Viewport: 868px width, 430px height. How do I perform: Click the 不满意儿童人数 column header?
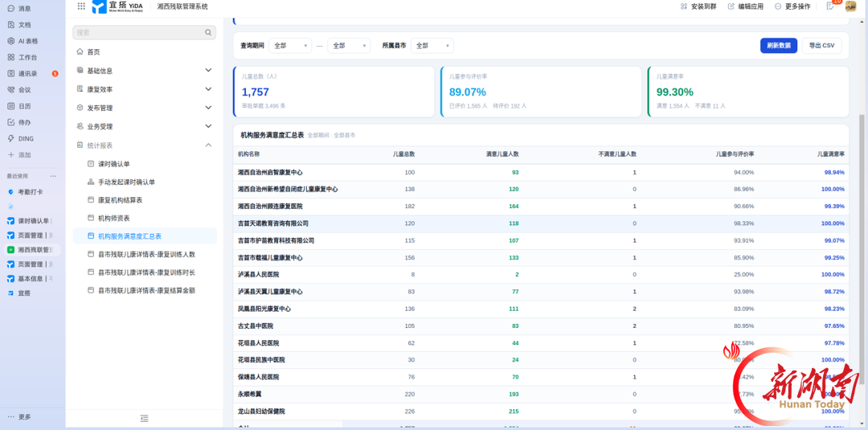point(617,154)
